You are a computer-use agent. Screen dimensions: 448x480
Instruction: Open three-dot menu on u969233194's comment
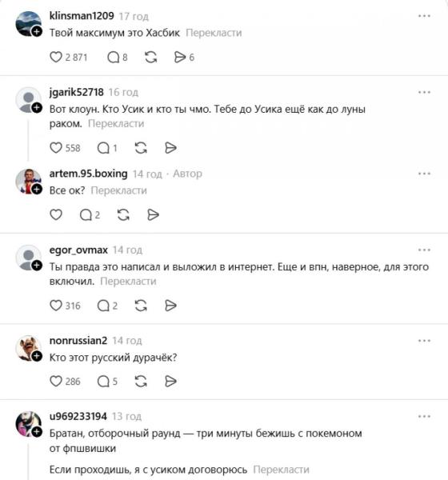[x=424, y=416]
